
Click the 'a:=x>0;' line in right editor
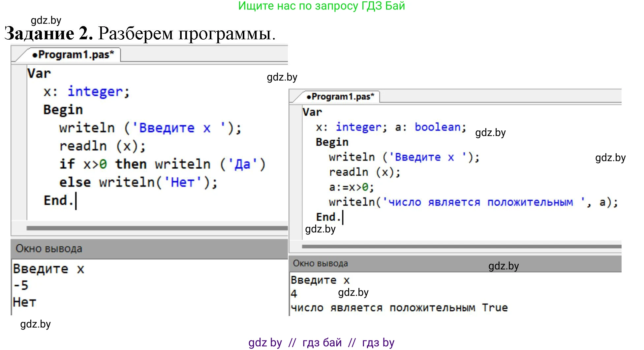pos(351,188)
